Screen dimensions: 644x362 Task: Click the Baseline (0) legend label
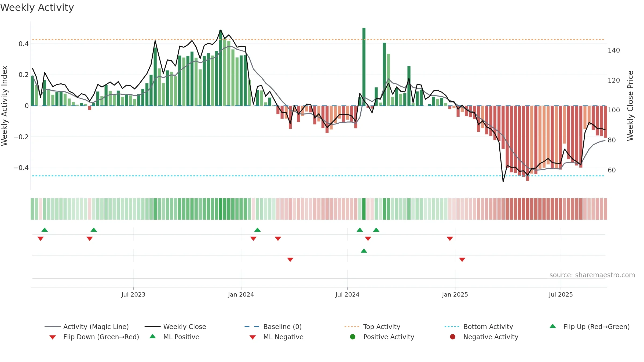pos(283,327)
